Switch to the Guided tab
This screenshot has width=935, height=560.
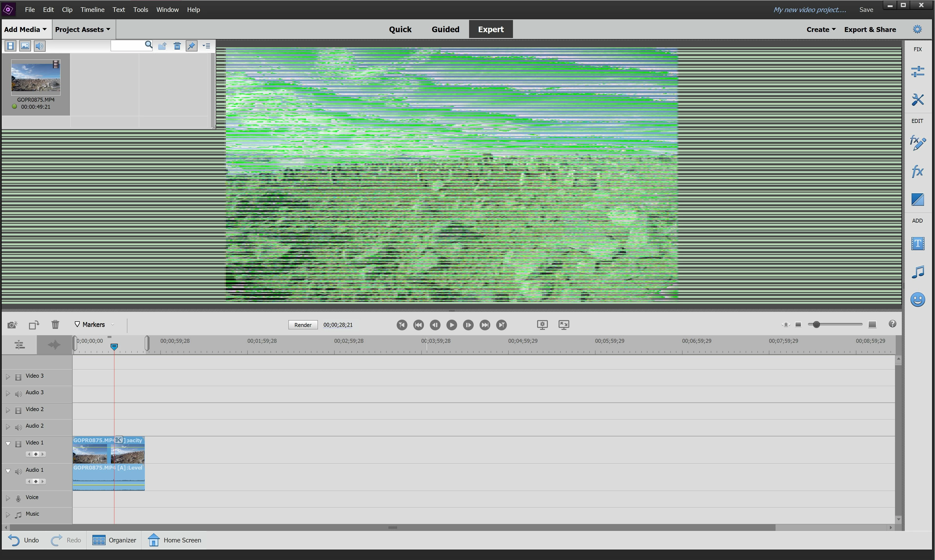point(445,29)
